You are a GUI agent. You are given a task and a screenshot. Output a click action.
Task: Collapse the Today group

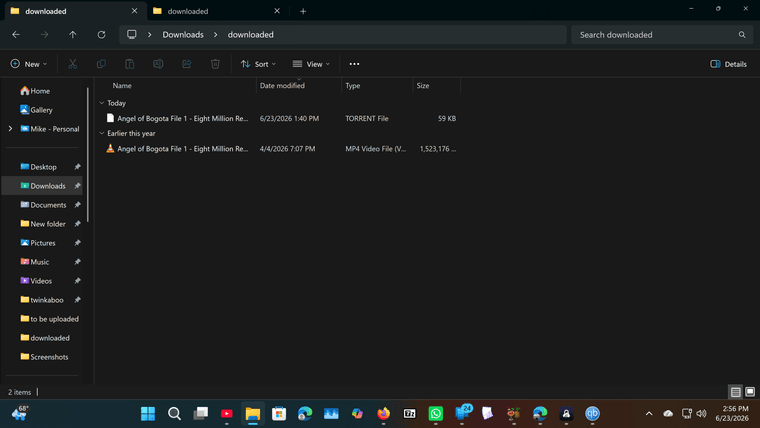(102, 103)
